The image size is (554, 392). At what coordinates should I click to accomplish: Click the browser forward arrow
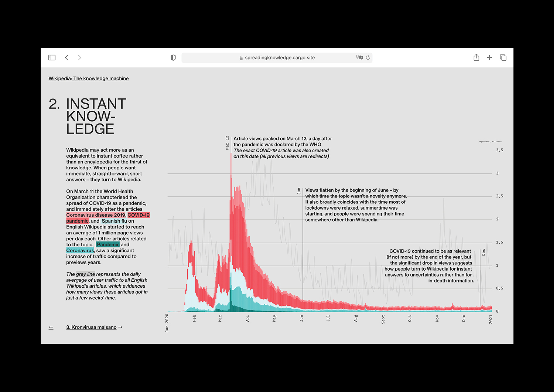79,57
